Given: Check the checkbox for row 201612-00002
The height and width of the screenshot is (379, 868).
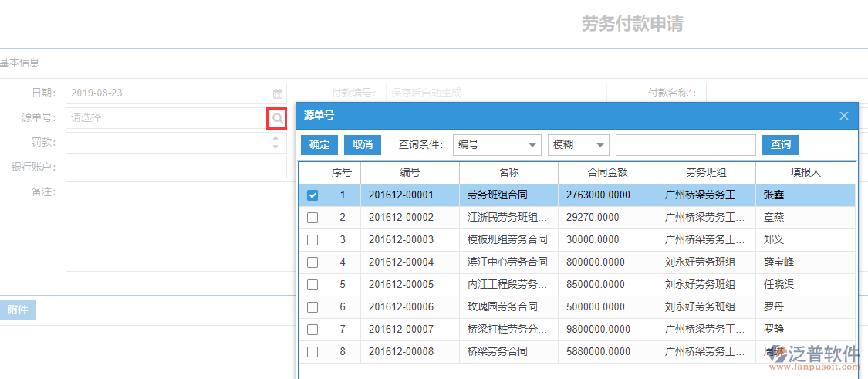Looking at the screenshot, I should (x=312, y=218).
